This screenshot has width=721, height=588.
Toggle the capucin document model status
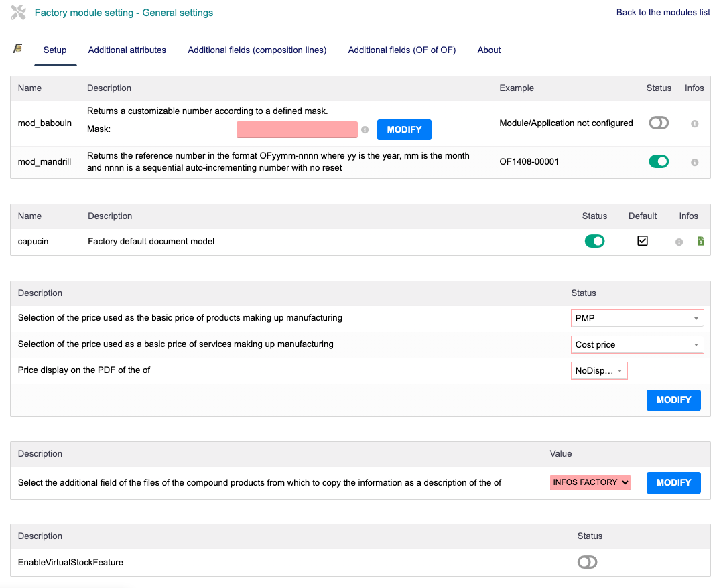[594, 241]
